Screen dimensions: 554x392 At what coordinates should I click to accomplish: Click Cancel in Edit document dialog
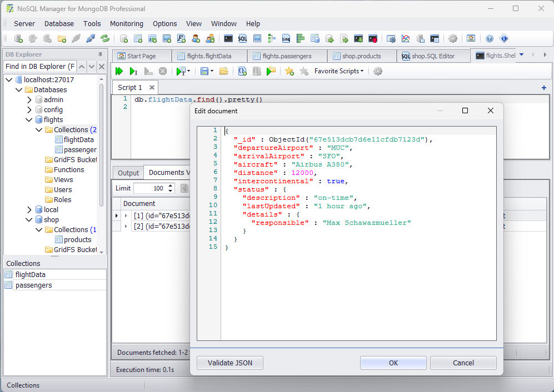463,363
